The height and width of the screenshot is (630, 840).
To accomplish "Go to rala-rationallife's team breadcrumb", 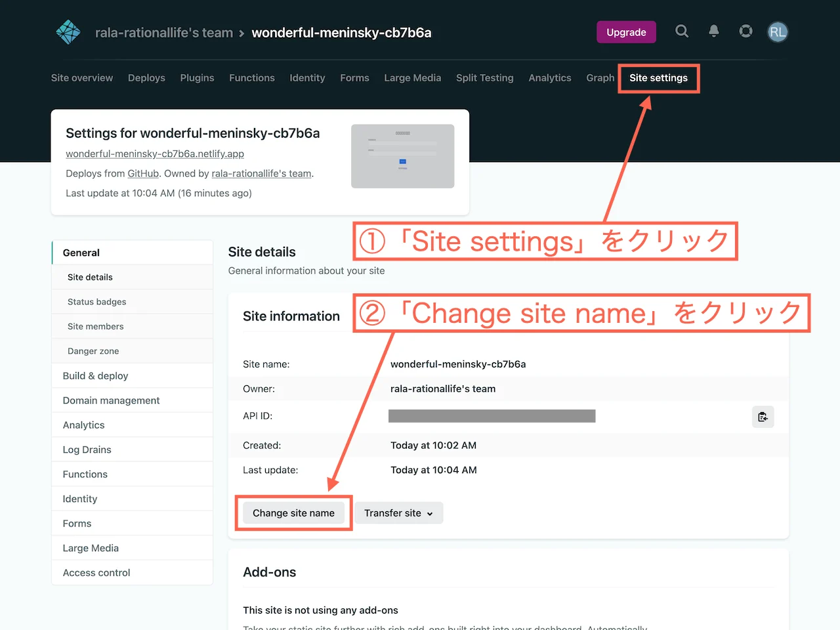I will coord(164,33).
